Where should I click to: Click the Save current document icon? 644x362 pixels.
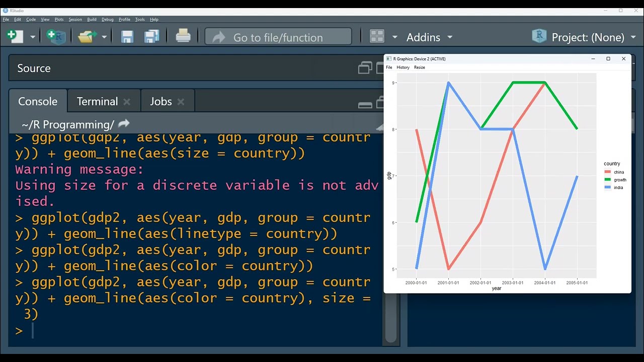coord(127,37)
